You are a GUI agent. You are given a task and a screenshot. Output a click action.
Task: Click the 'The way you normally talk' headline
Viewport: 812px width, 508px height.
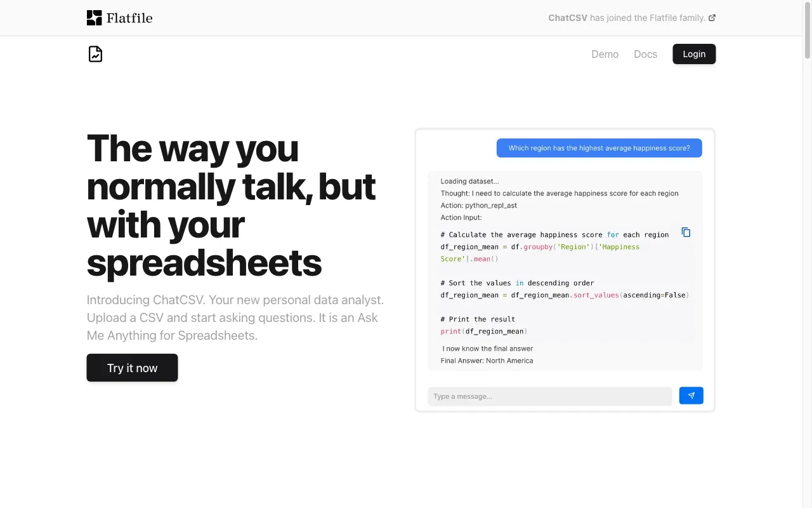[231, 205]
